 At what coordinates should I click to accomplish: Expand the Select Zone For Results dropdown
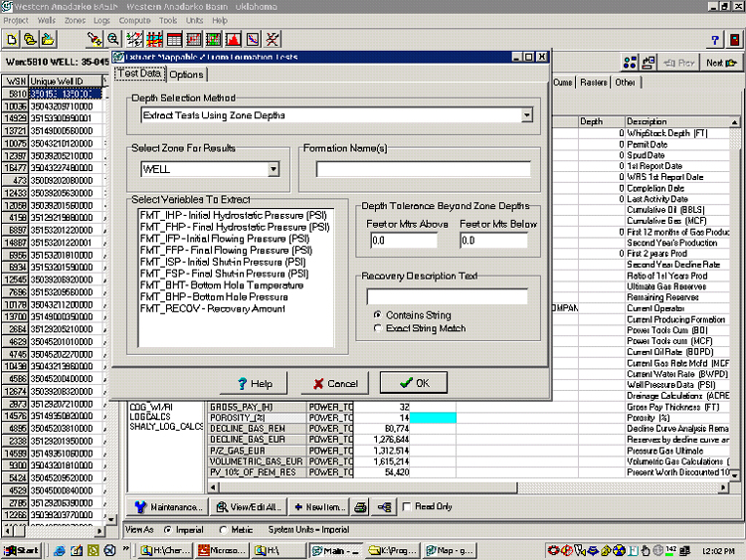pyautogui.click(x=273, y=170)
